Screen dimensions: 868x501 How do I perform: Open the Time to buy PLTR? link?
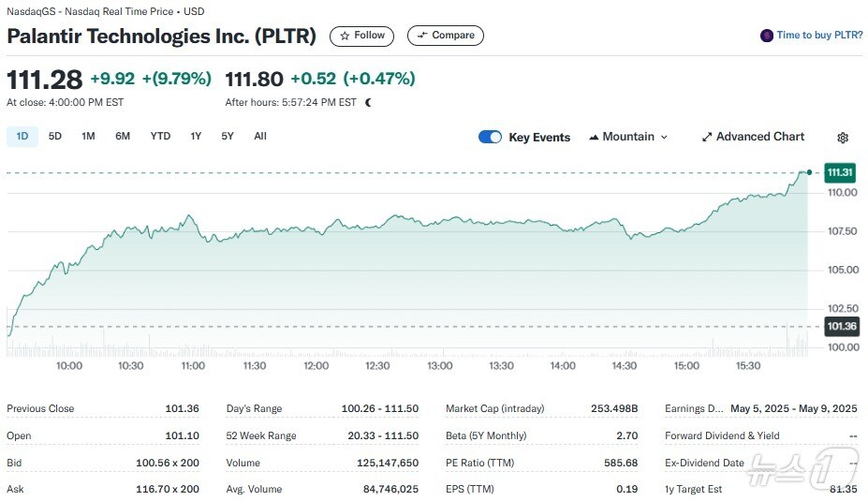819,36
